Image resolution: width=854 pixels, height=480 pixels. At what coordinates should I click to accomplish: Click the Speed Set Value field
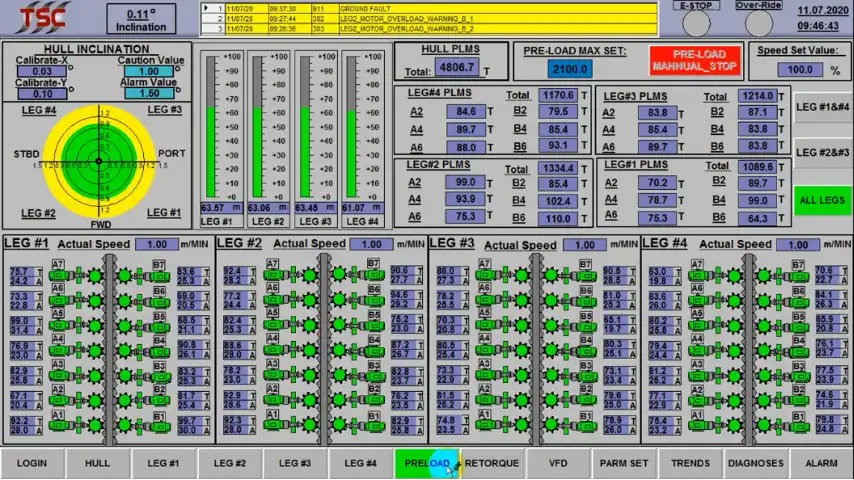[x=799, y=70]
